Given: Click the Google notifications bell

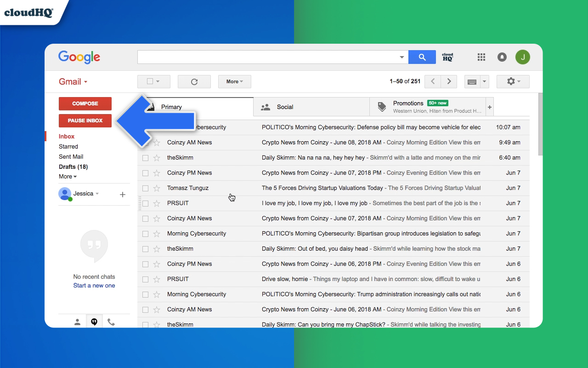Looking at the screenshot, I should tap(502, 57).
